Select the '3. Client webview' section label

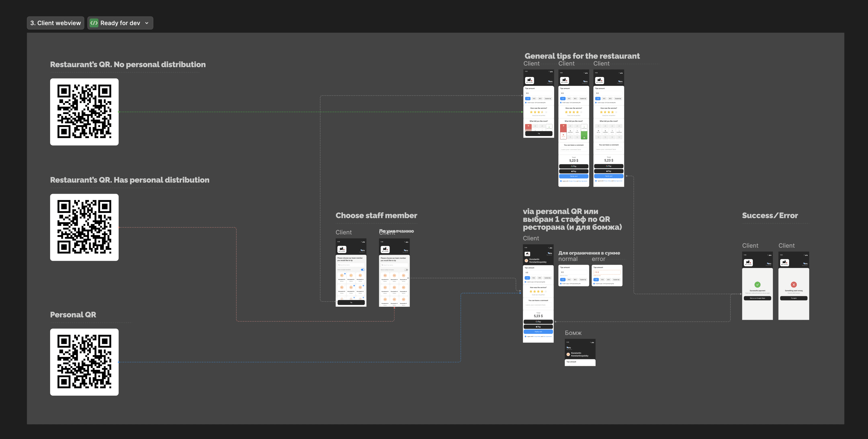point(56,23)
